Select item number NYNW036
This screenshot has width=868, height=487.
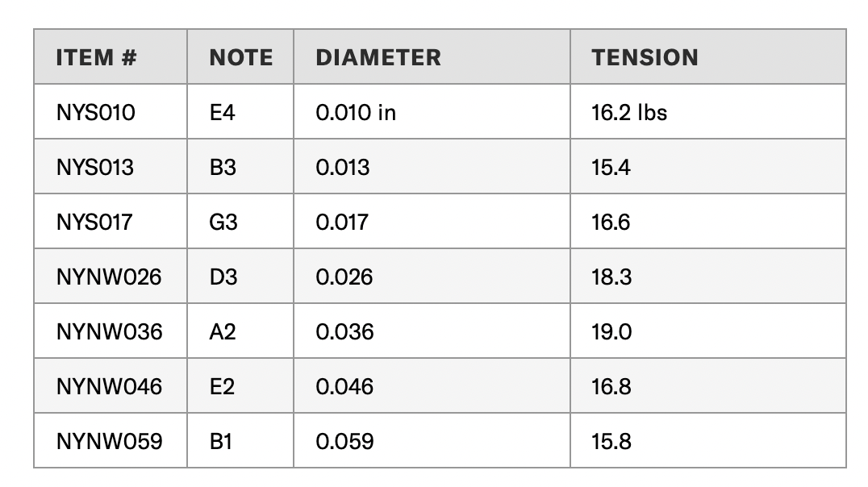[x=109, y=331]
